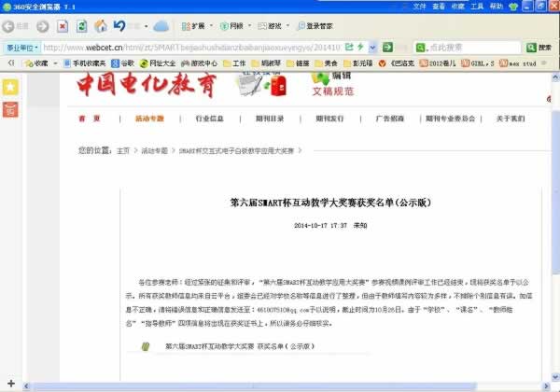Switch to the 活动专题 nav tab

point(149,119)
